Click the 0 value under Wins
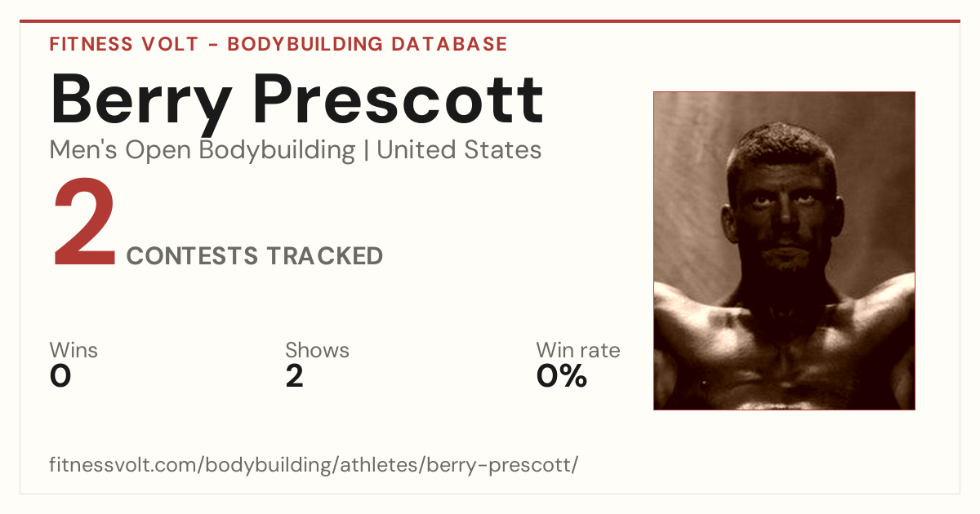 60,376
